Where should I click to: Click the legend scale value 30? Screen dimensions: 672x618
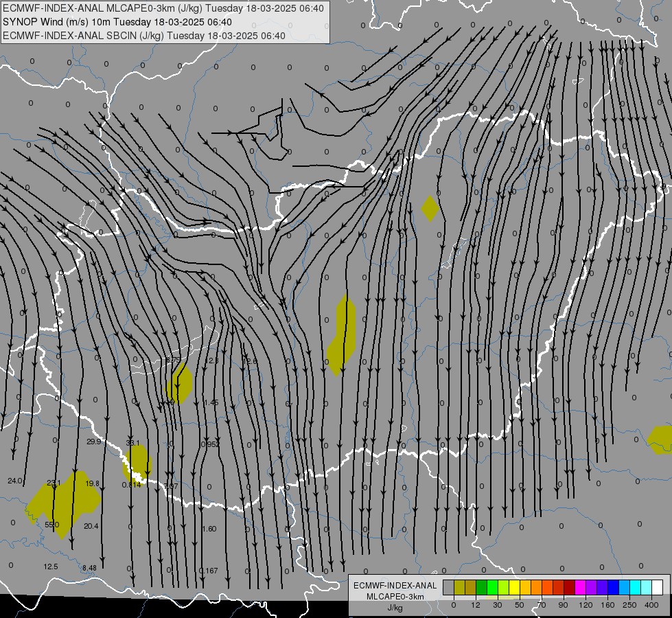tap(498, 605)
